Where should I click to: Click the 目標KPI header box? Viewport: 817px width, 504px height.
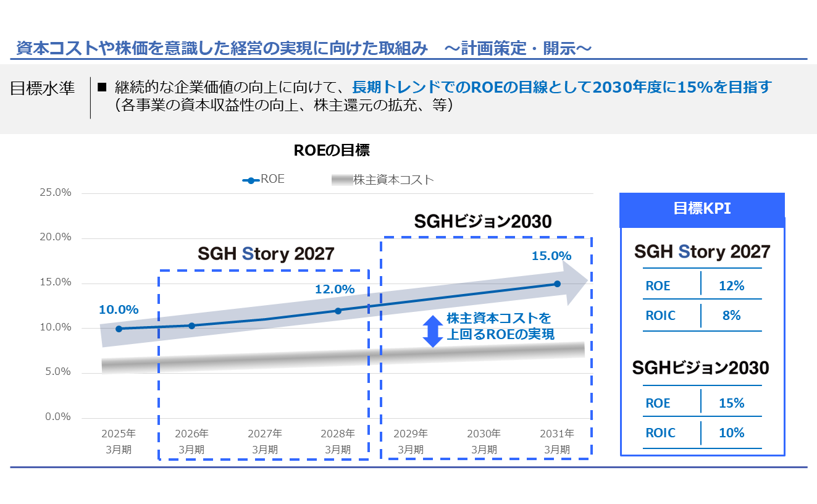click(702, 209)
